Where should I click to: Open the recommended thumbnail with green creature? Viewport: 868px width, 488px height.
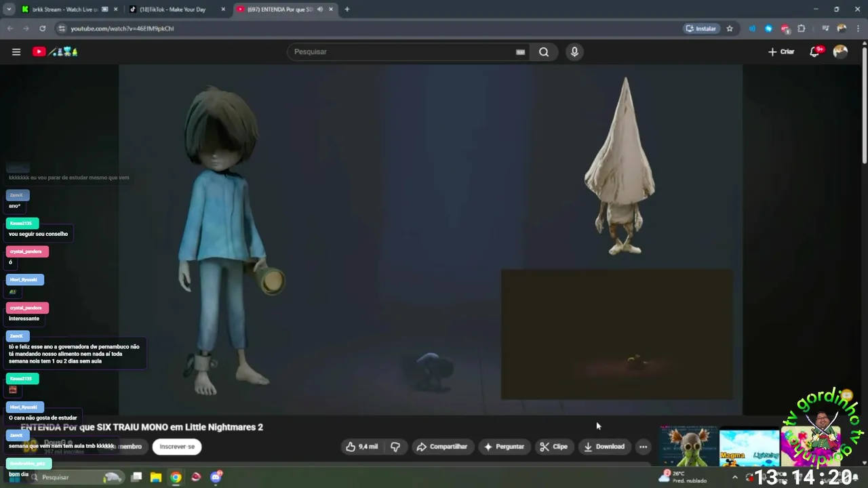[688, 447]
